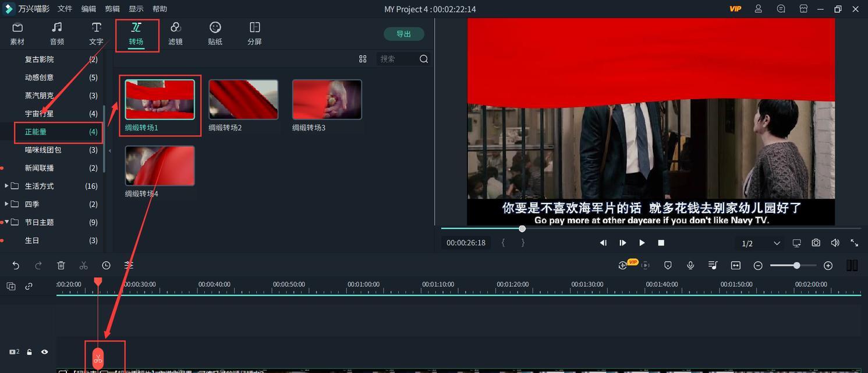This screenshot has height=373, width=868.
Task: Set the mark-out point brace
Action: [523, 243]
